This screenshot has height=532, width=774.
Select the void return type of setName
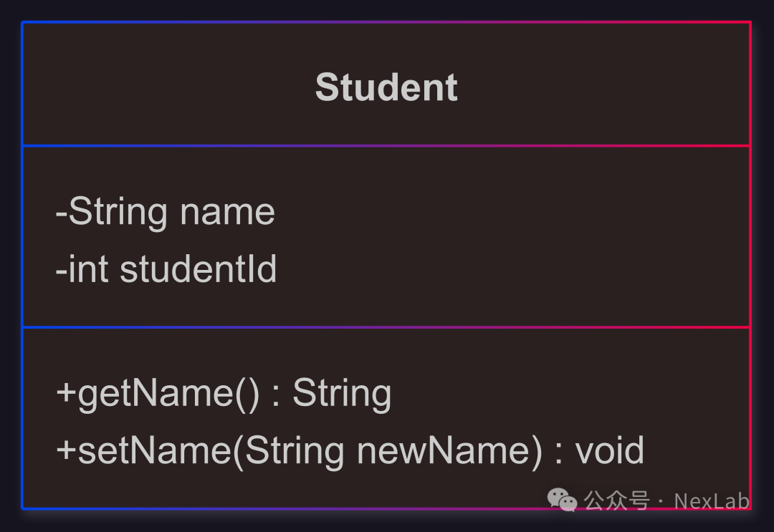[610, 450]
